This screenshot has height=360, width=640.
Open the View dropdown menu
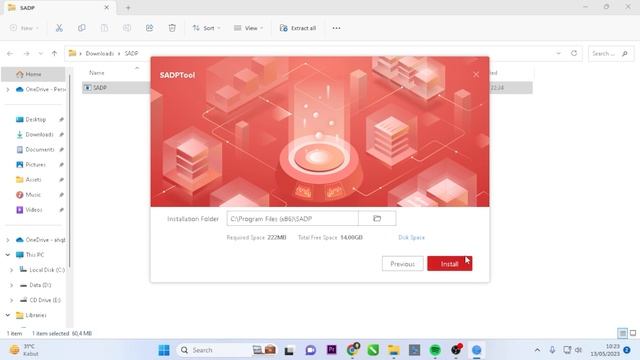coord(249,28)
